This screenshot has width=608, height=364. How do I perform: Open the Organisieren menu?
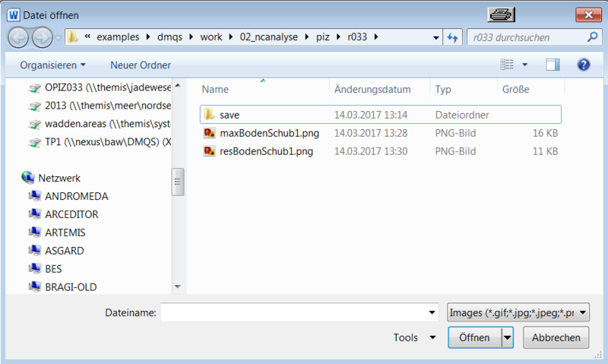pos(52,65)
